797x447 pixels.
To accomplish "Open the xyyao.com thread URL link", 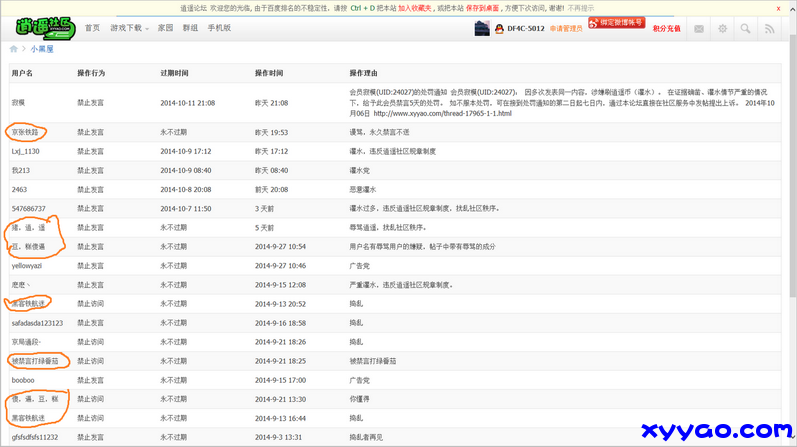I will pos(442,113).
